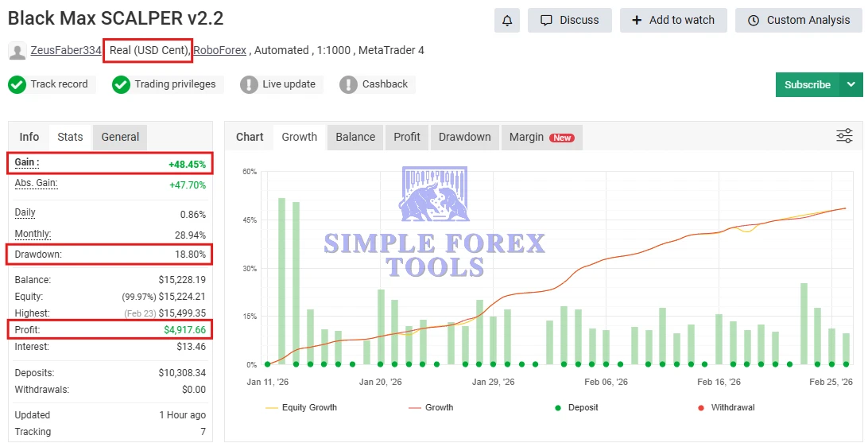The width and height of the screenshot is (868, 447).
Task: Select the Black Max SCALPER v2.2 title
Action: (116, 18)
